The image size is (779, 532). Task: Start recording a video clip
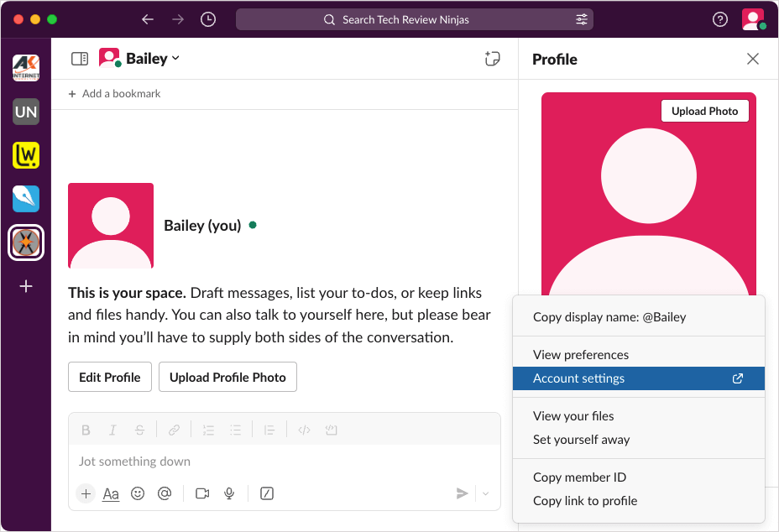point(202,493)
